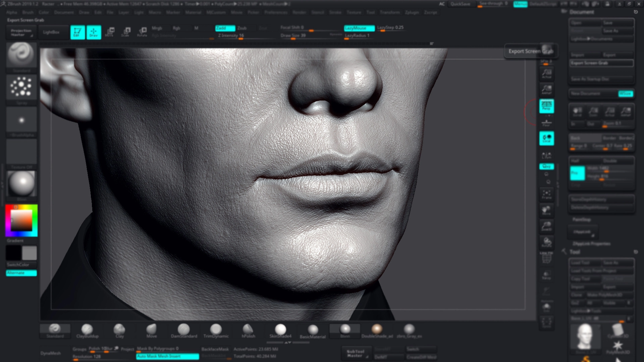
Task: Toggle Zadd sculpt mode off
Action: 225,28
